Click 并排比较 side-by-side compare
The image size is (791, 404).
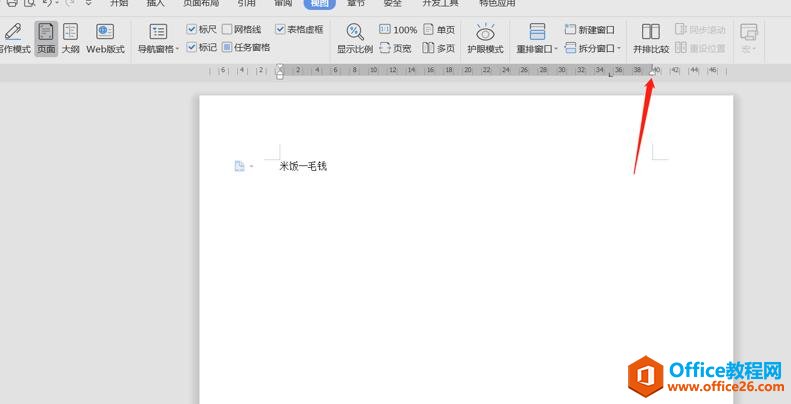(x=651, y=38)
